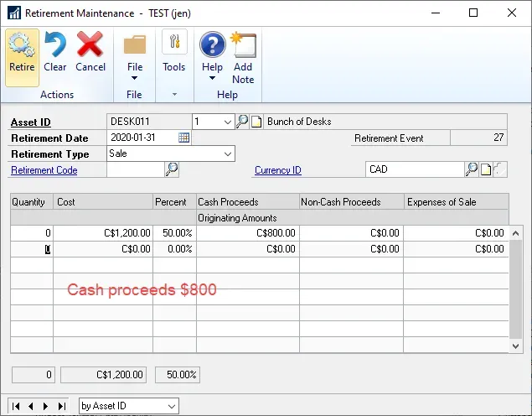Open the 'by Asset ID' sort dropdown
This screenshot has height=416, width=532.
pyautogui.click(x=172, y=406)
